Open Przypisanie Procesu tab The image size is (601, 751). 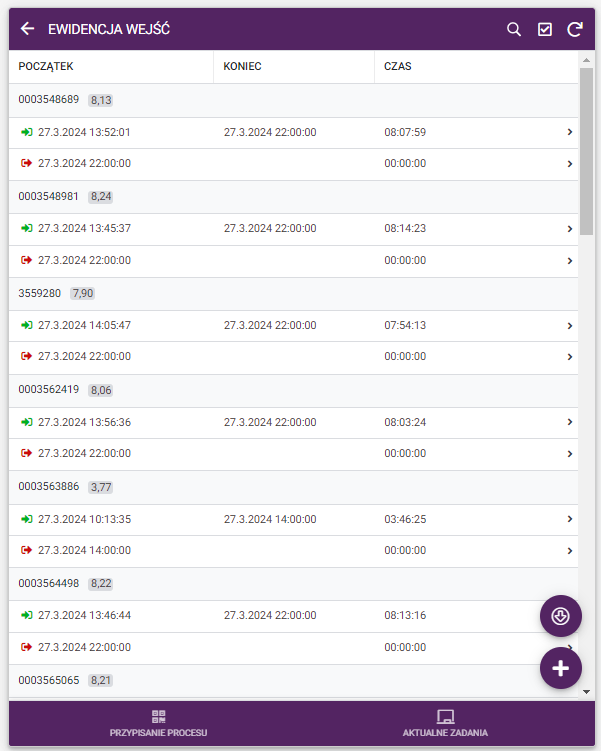(158, 724)
